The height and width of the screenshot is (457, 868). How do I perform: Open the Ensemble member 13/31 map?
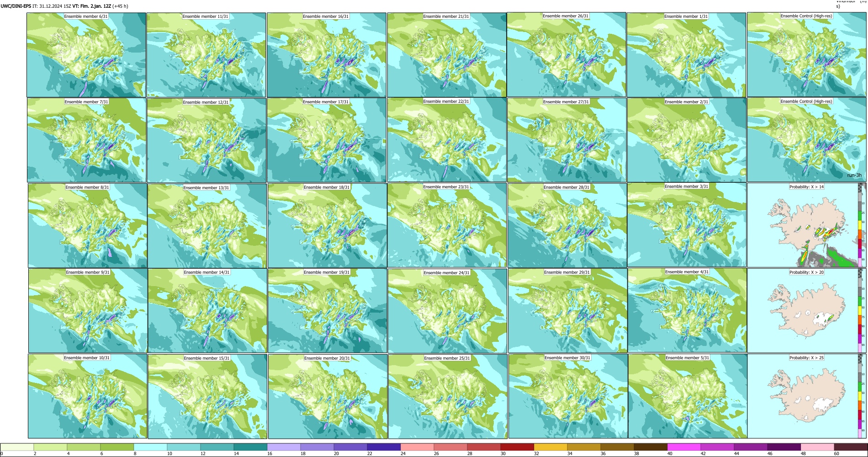207,226
